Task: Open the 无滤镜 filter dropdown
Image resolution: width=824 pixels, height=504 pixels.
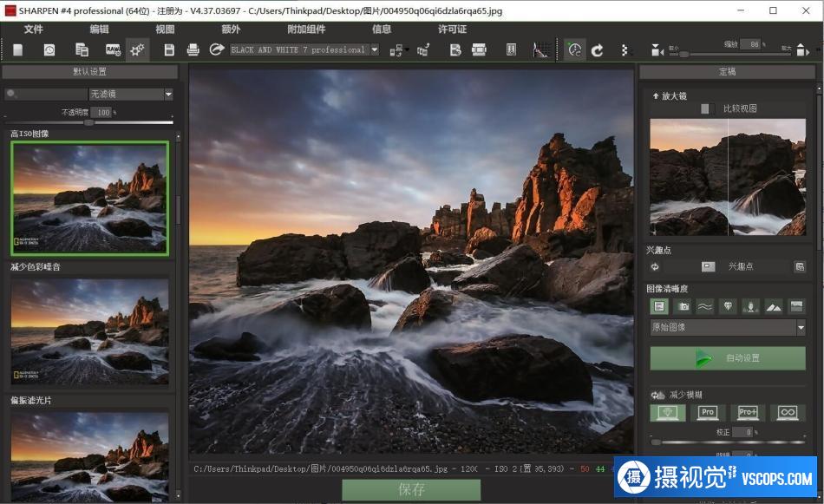Action: (x=131, y=94)
